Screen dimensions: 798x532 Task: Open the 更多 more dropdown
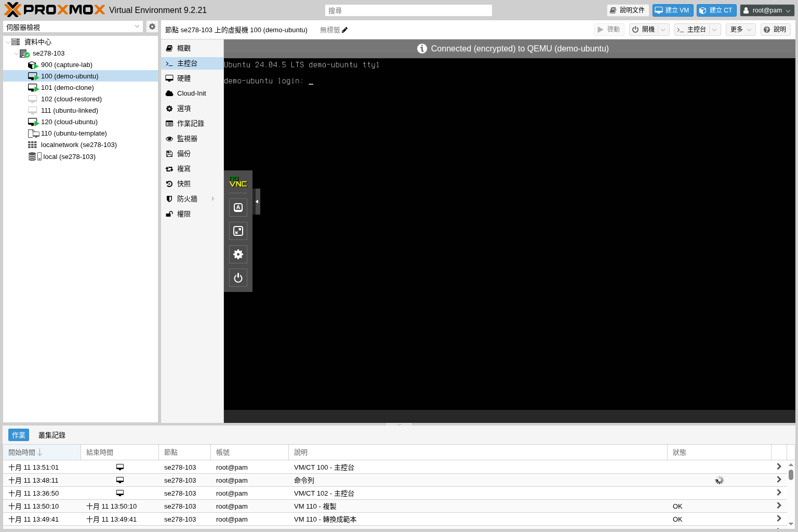pyautogui.click(x=740, y=30)
